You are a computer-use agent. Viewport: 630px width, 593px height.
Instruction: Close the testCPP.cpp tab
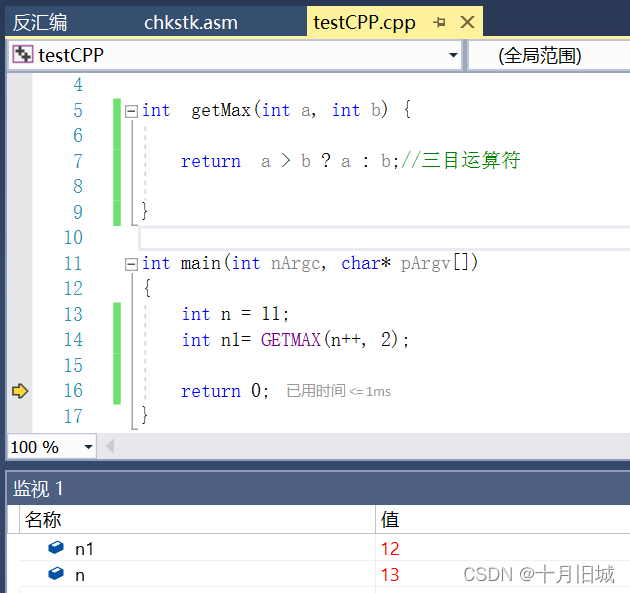pos(467,22)
